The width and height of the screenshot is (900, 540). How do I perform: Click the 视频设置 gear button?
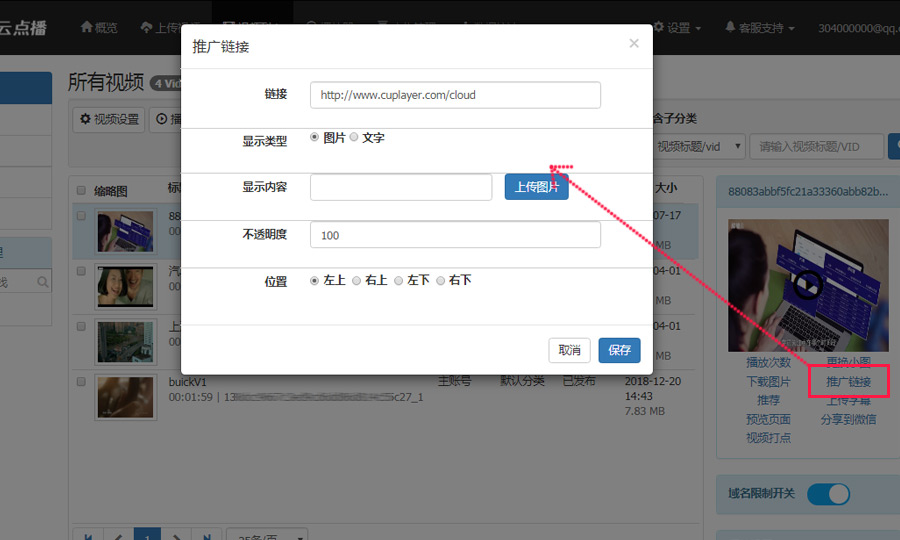(110, 120)
